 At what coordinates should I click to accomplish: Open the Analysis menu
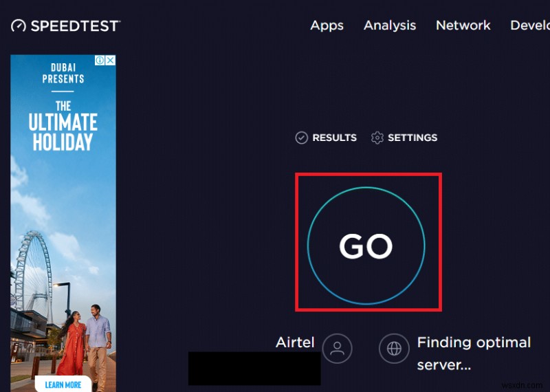click(x=390, y=25)
